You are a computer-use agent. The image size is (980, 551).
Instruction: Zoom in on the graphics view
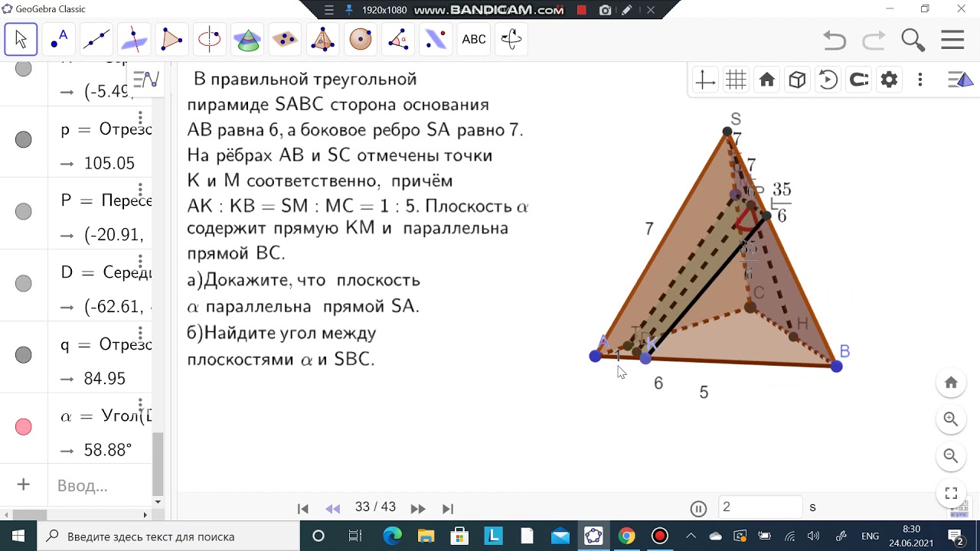[951, 419]
